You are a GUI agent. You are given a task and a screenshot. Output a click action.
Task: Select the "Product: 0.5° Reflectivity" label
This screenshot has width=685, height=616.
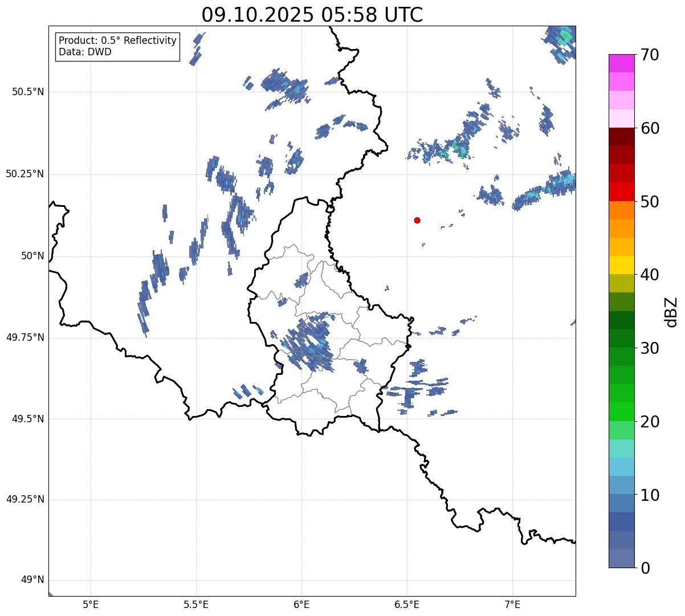pos(117,41)
